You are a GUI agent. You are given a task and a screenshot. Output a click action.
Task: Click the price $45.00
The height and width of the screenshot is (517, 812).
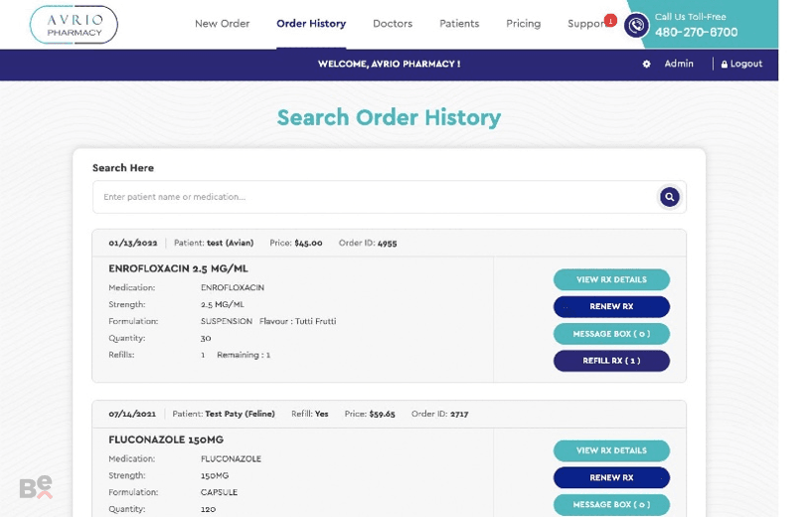308,243
